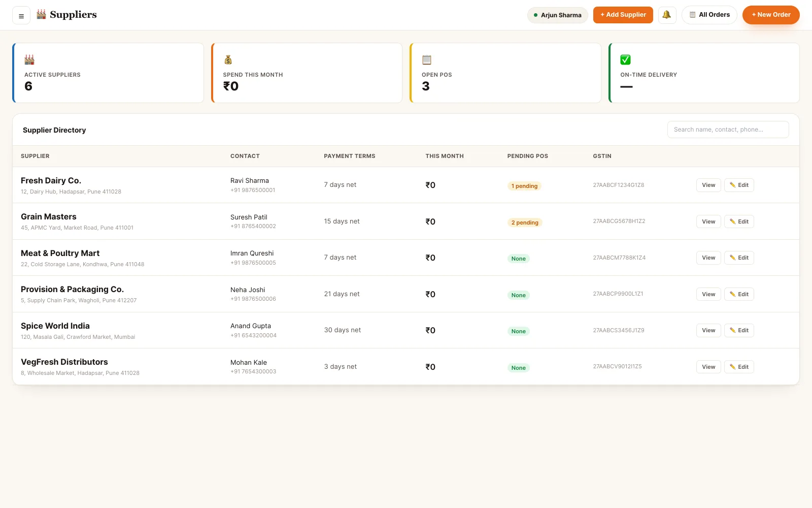Click contact Imran Qureshi

coord(252,253)
